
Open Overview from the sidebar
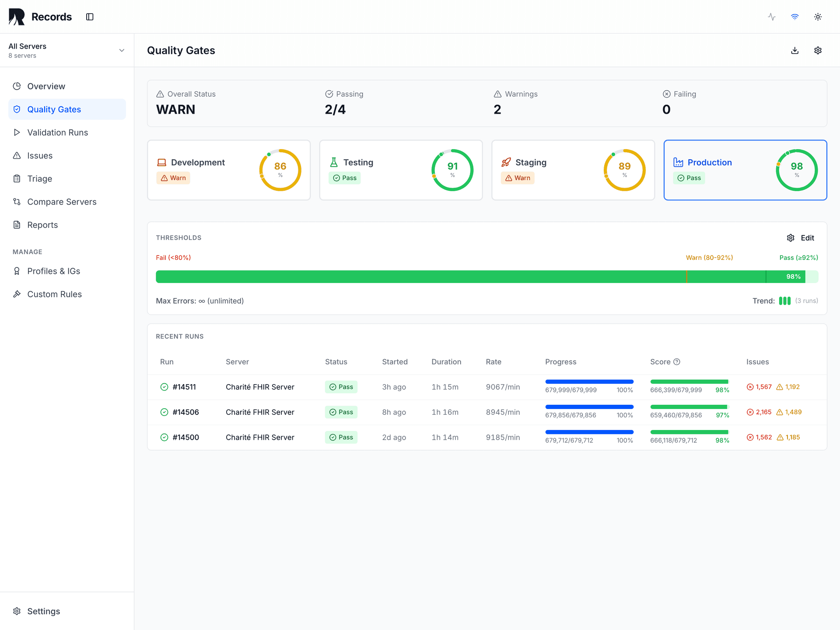point(46,86)
